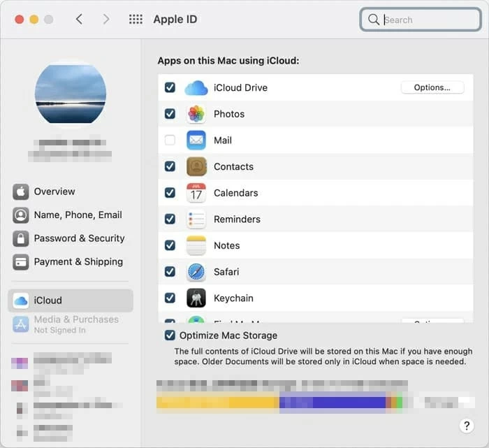Enable the Mail checkbox

pos(170,140)
